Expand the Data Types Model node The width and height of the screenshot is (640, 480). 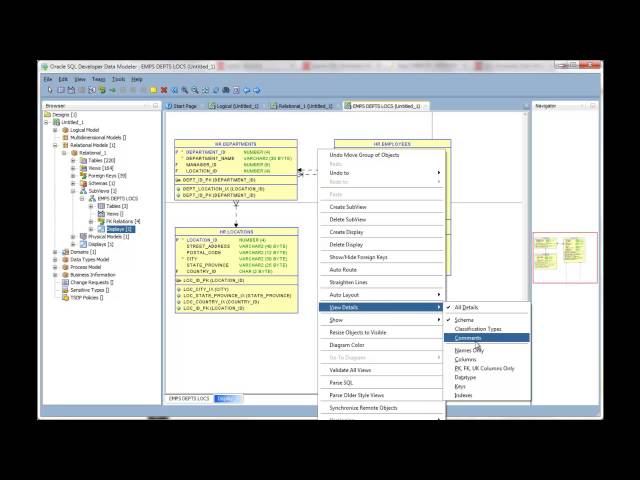56,259
